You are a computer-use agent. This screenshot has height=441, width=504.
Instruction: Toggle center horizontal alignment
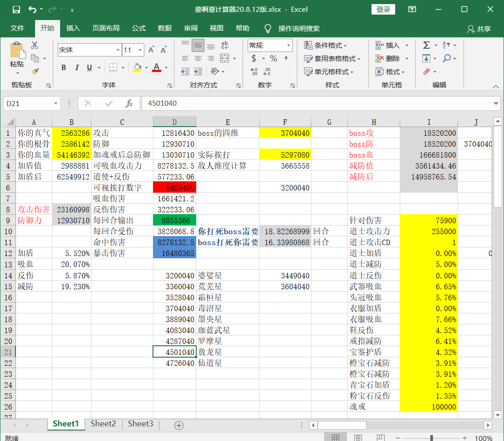point(198,58)
